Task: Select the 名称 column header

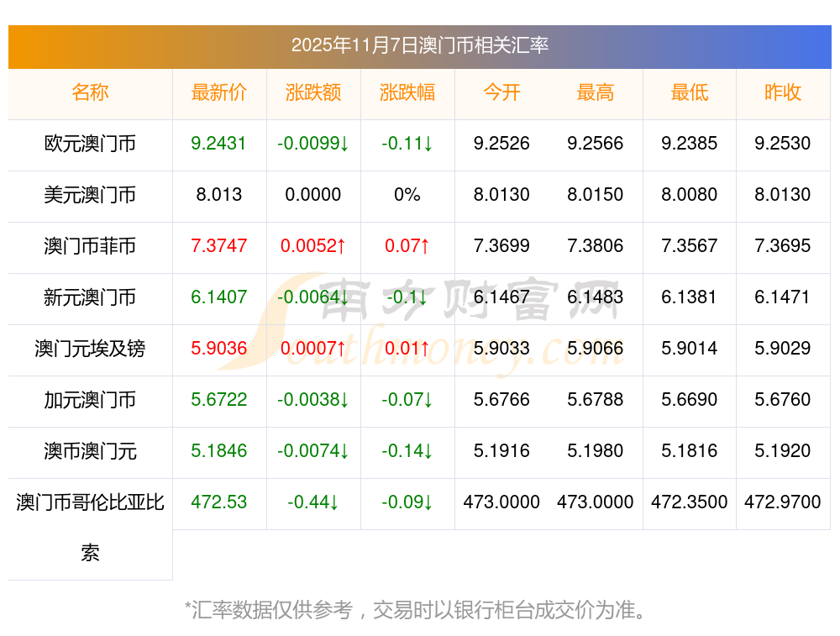Action: [90, 92]
